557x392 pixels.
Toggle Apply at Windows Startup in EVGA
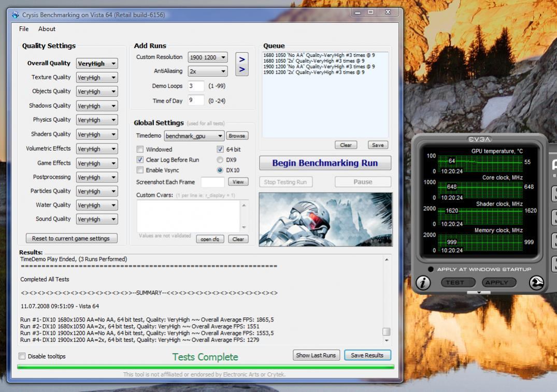pyautogui.click(x=431, y=269)
